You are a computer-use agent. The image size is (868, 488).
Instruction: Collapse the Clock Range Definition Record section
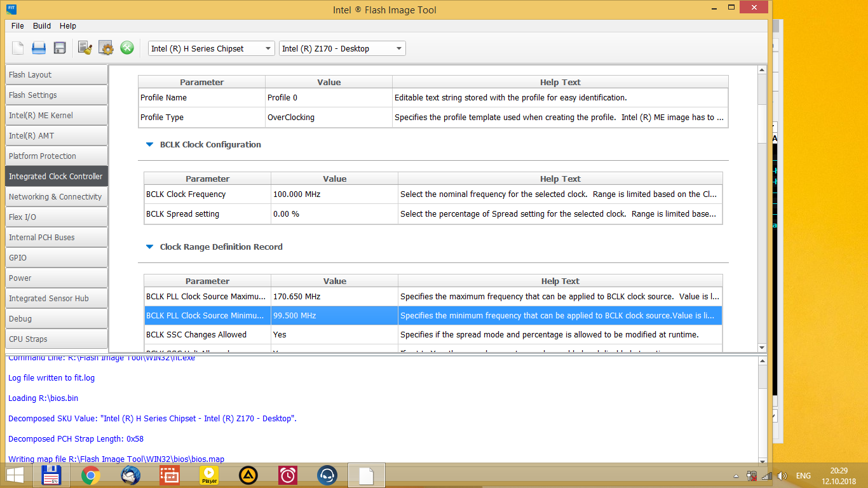click(x=149, y=247)
